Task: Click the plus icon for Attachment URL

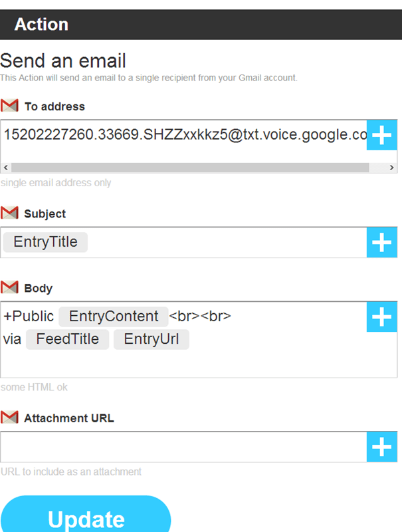Action: pos(381,447)
